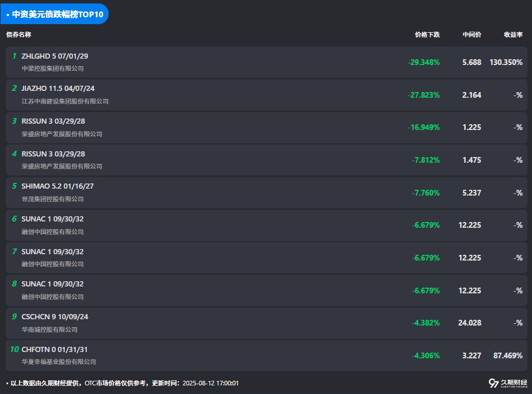The height and width of the screenshot is (394, 532).
Task: Open the ZHLGHD 5 07/01/29 bond row
Action: coord(55,56)
